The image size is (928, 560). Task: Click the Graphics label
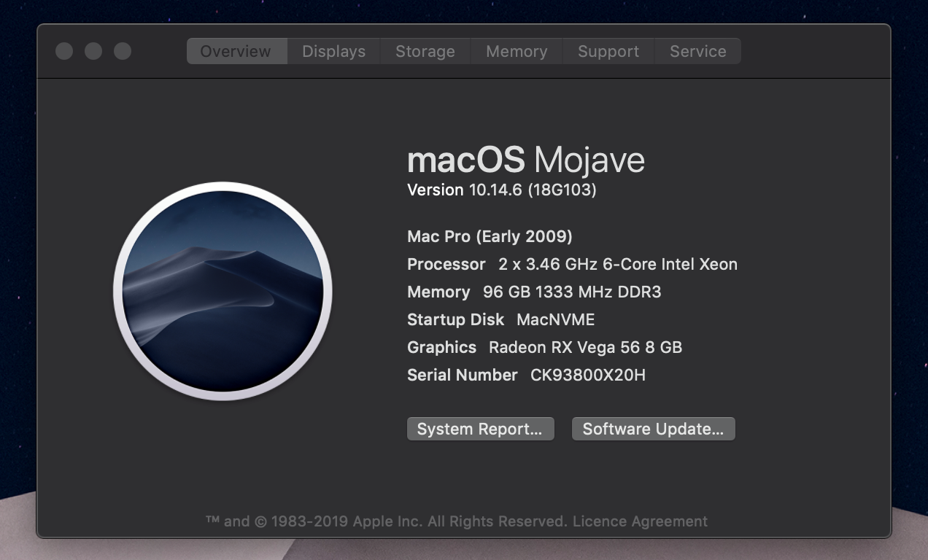(442, 347)
